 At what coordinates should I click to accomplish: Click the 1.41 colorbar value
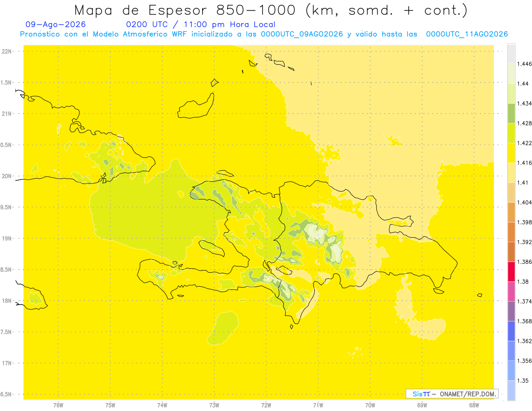[523, 183]
